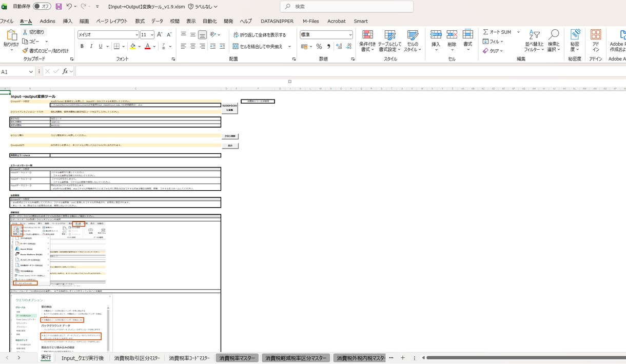Open the font name メイリオ dropdown
This screenshot has width=626, height=364.
point(136,35)
